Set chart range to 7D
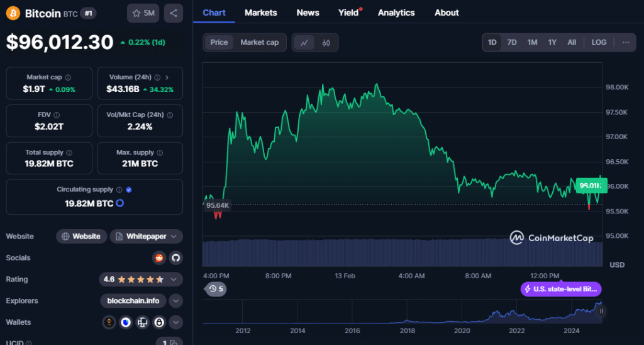Viewport: 644px width, 345px height. click(512, 42)
